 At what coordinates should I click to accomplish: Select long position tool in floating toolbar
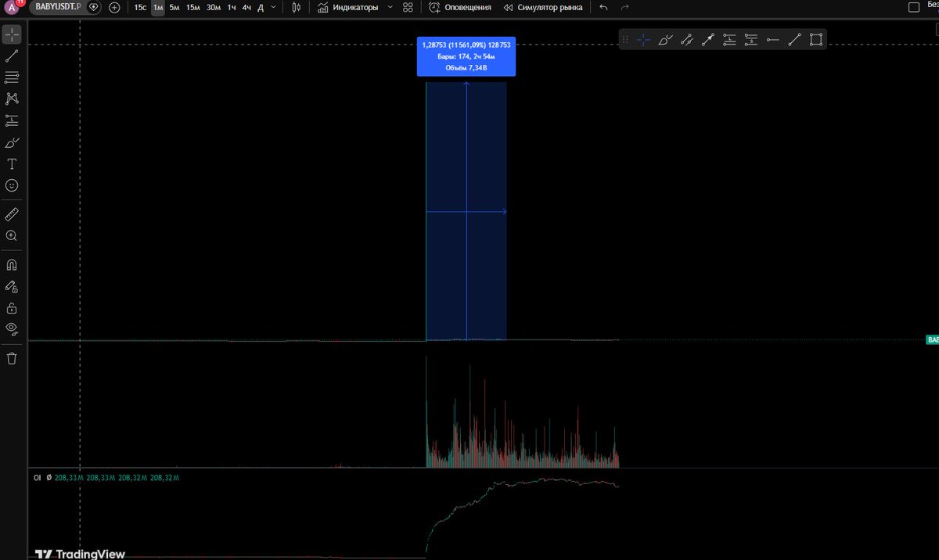(x=730, y=39)
